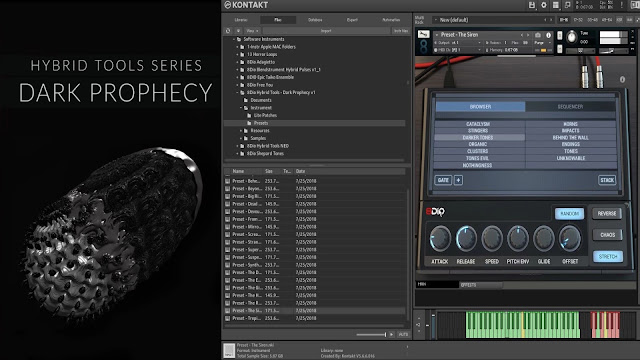The image size is (640, 360).
Task: Click the instrument wrench edit icon
Action: coord(424,35)
